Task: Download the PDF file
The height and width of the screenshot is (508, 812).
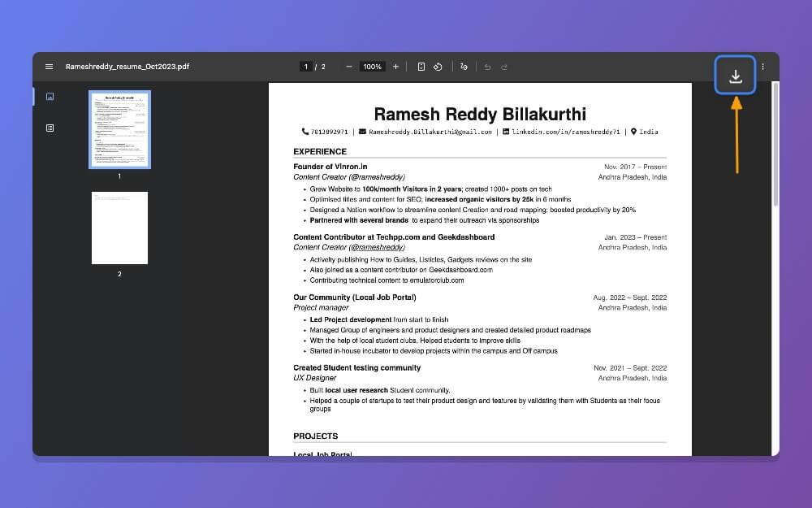Action: [736, 74]
